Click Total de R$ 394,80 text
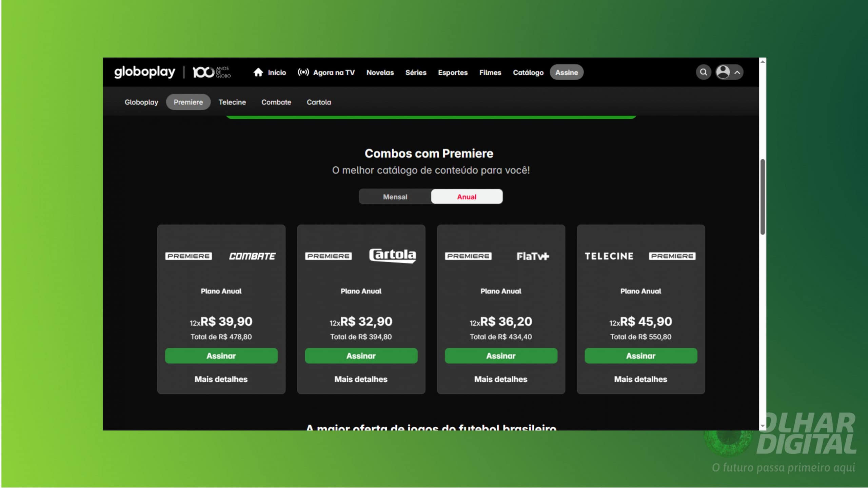Screen dimensions: 868x488 (x=361, y=337)
